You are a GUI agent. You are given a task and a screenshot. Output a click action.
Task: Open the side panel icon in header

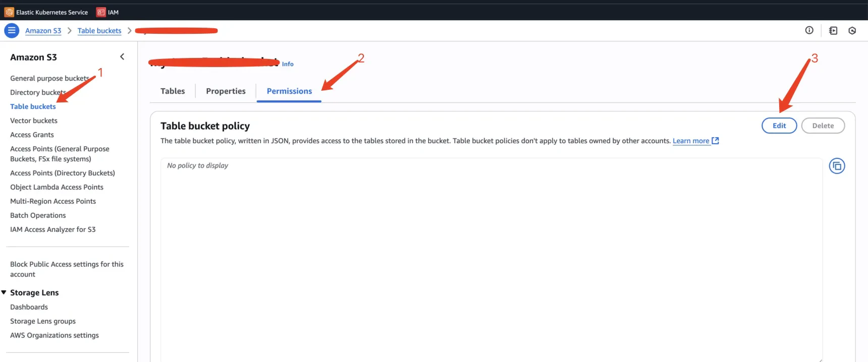tap(833, 31)
